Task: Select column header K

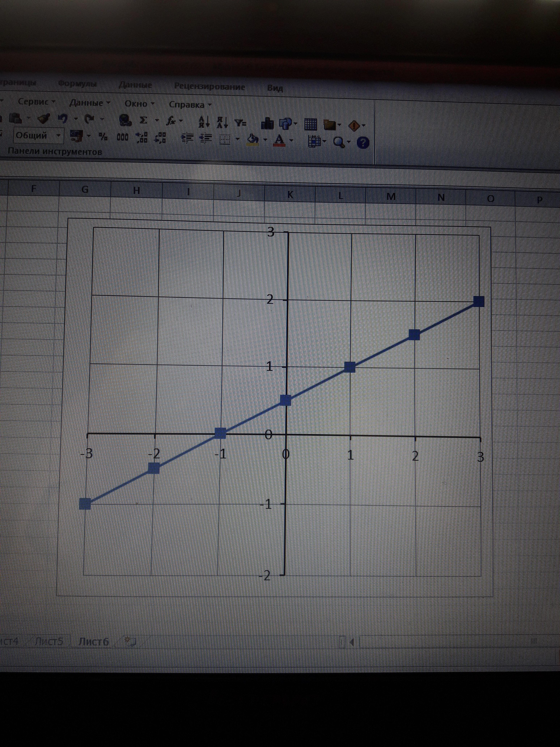Action: tap(290, 195)
